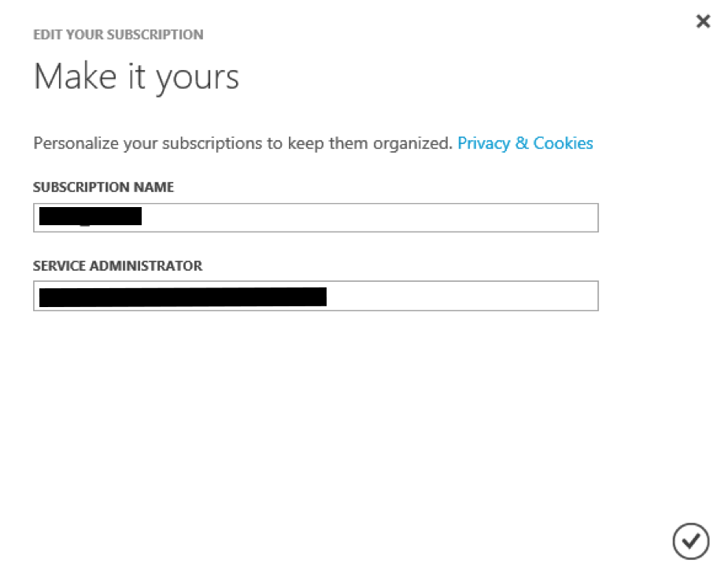This screenshot has width=728, height=574.
Task: Click the SUBSCRIPTION NAME label
Action: (x=104, y=187)
